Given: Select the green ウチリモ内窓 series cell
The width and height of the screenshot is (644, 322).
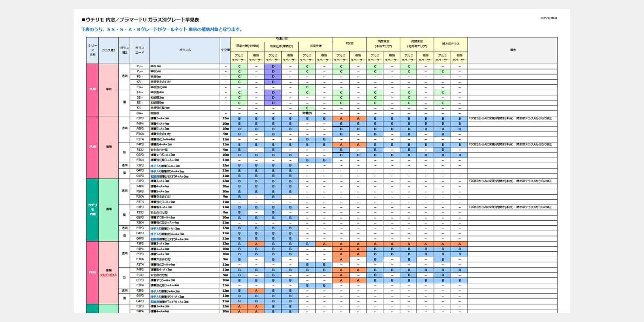Looking at the screenshot, I should [92, 210].
